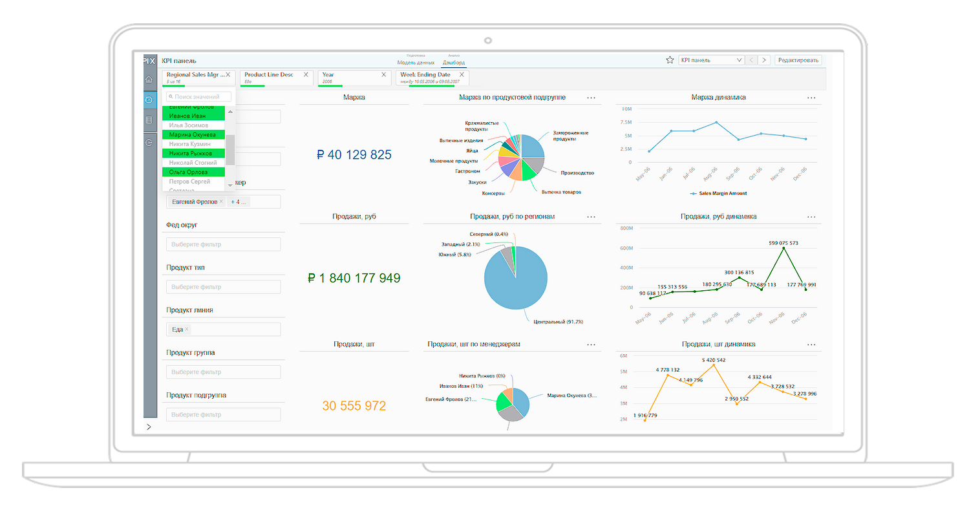Mark dashboard as favorite with star icon
The height and width of the screenshot is (508, 980).
tap(670, 60)
